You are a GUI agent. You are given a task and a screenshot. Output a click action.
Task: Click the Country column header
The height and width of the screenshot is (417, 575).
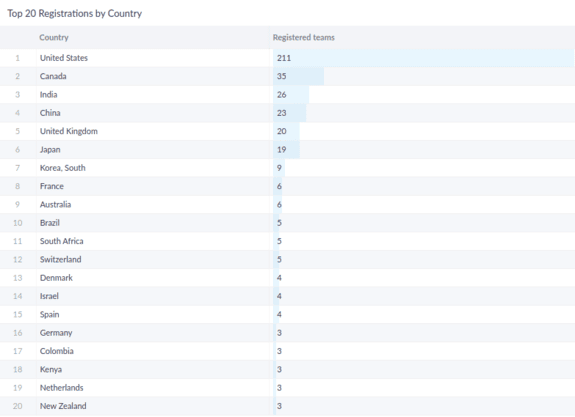54,37
